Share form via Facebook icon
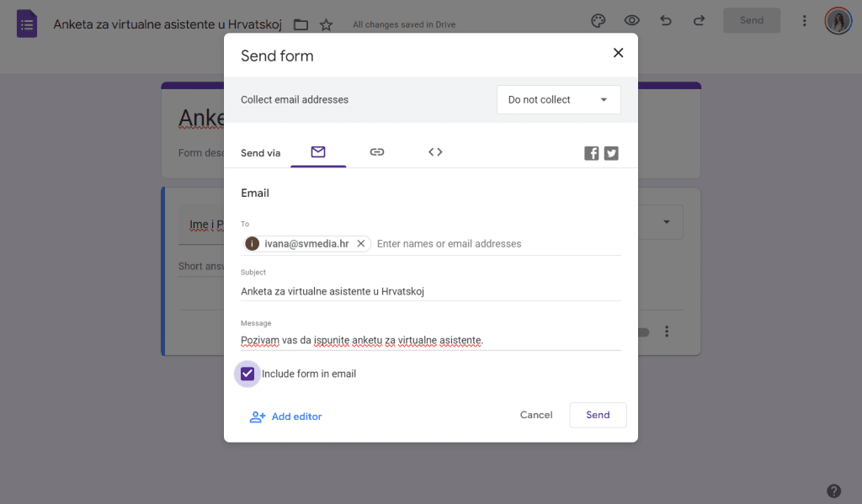862x504 pixels. pos(592,153)
